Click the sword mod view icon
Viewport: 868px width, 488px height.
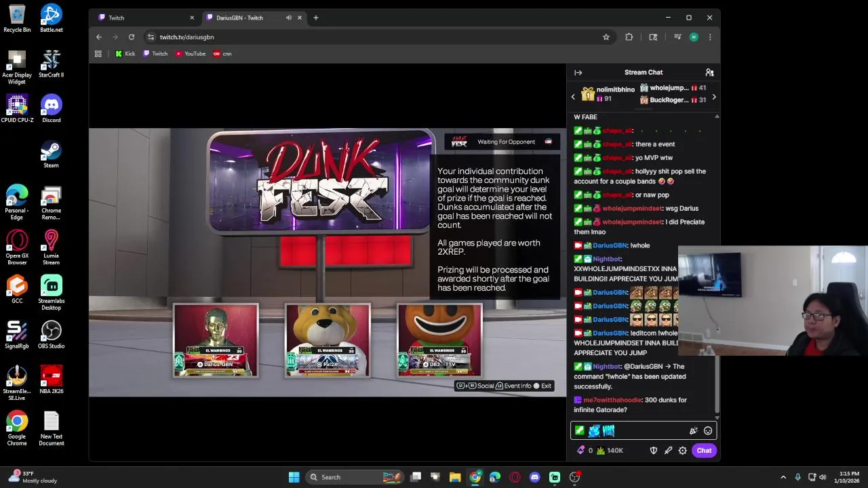pyautogui.click(x=668, y=451)
